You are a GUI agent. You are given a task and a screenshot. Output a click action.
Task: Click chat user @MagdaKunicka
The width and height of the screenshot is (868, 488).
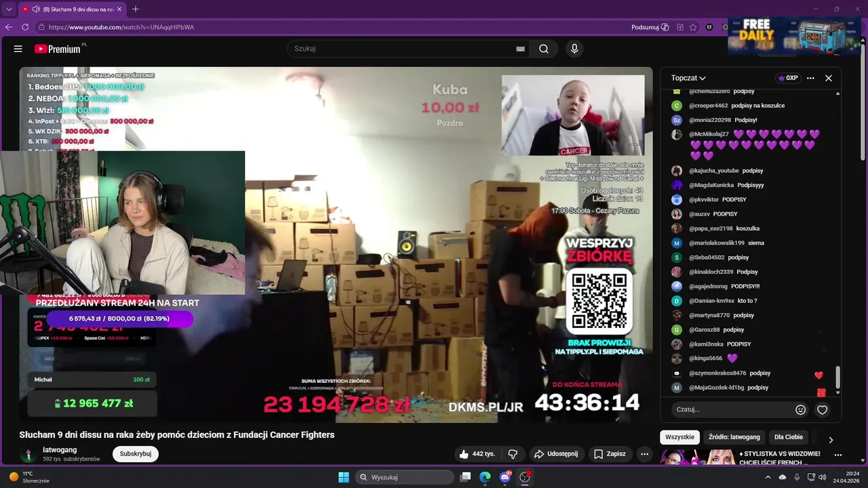click(711, 185)
